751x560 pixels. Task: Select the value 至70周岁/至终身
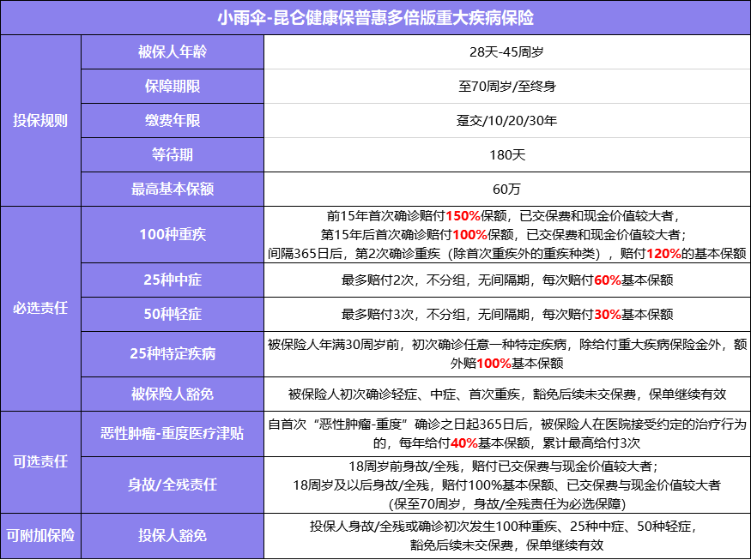[x=506, y=86]
